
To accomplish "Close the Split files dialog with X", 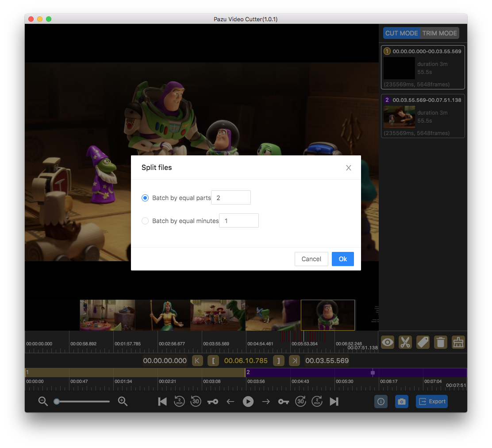I will pos(349,168).
